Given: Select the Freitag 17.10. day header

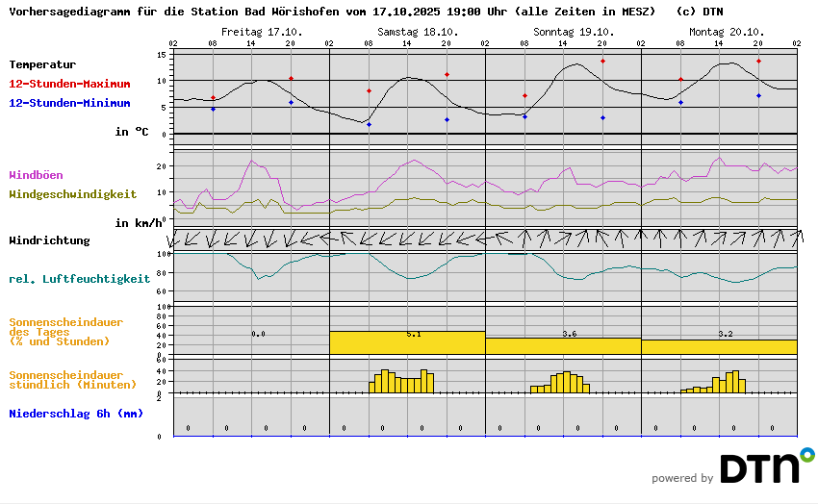Looking at the screenshot, I should tap(262, 32).
